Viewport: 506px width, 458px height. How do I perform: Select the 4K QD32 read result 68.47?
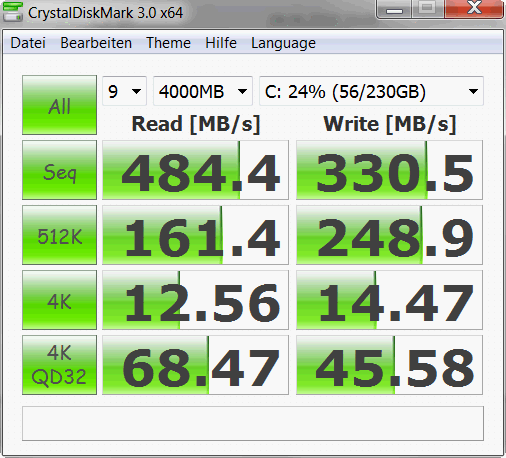pos(195,365)
